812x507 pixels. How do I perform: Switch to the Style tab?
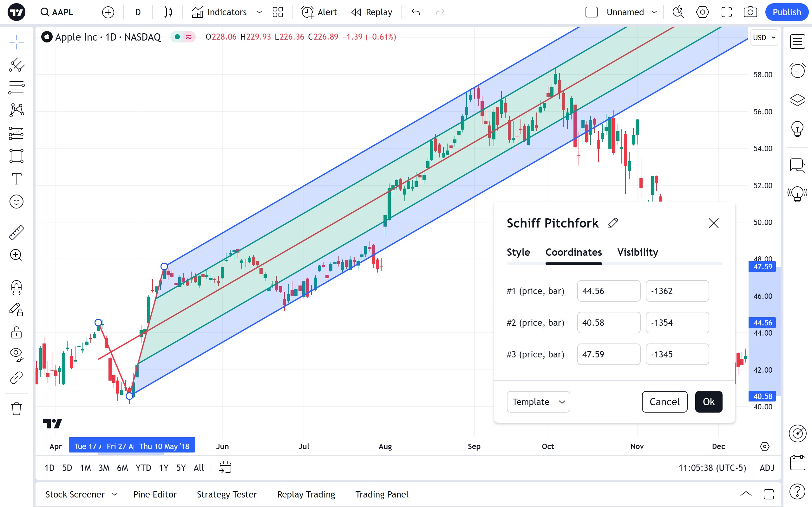(518, 252)
